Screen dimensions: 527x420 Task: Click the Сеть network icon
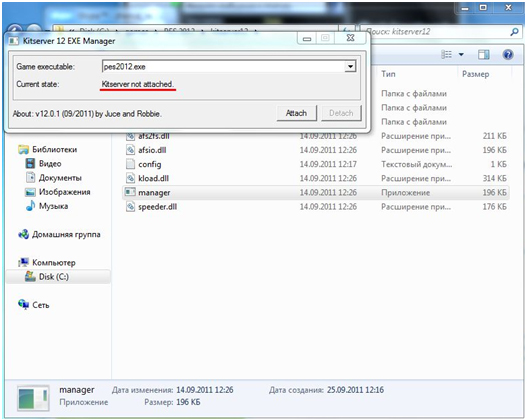24,304
